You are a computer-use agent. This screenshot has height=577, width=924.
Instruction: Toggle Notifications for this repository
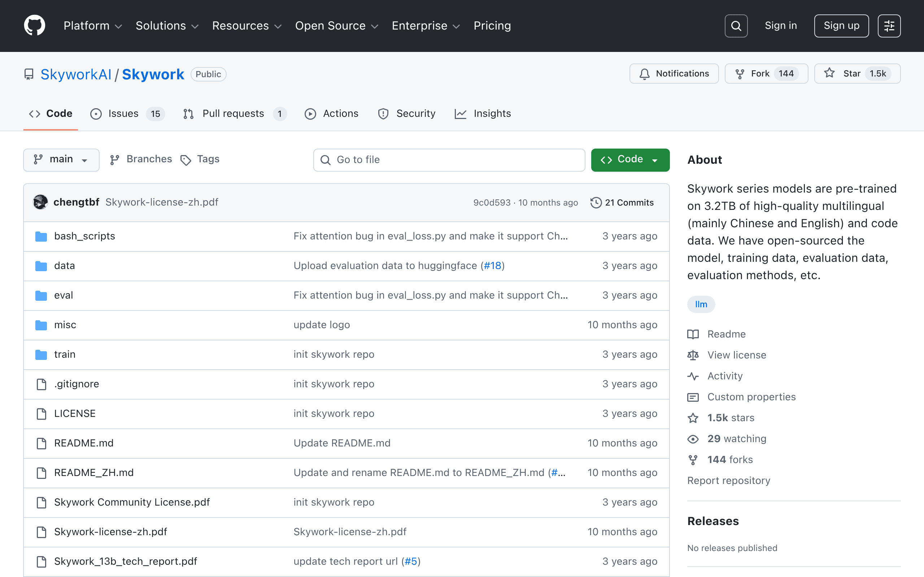(674, 74)
